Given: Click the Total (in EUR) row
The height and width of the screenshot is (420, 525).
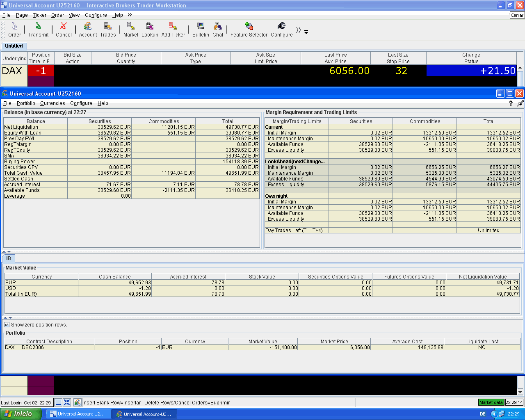Looking at the screenshot, I should tap(262, 294).
